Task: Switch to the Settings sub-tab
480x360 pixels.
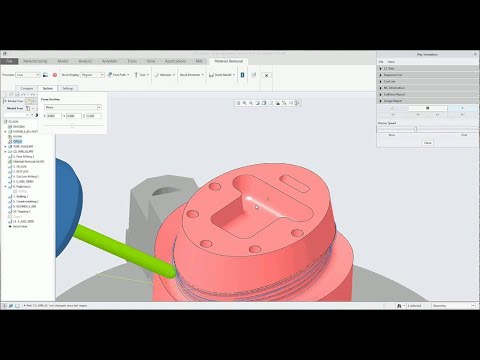Action: [67, 88]
